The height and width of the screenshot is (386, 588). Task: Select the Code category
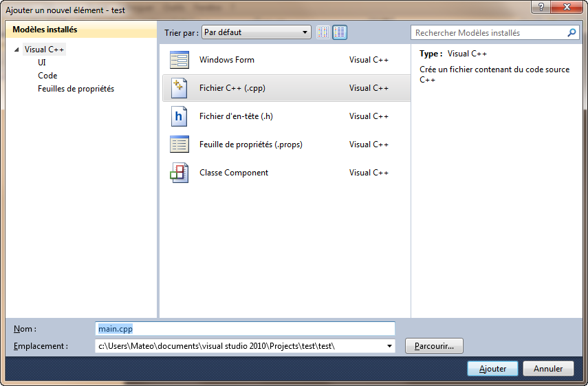[47, 76]
